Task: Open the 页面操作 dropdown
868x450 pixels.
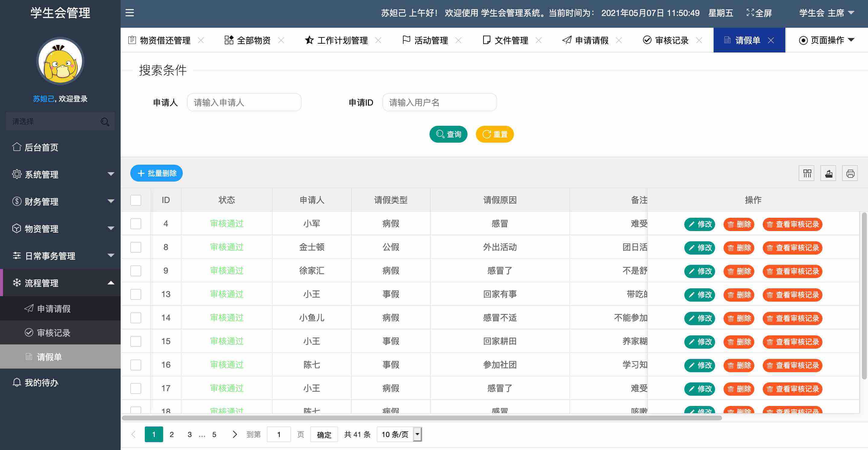Action: [x=826, y=40]
